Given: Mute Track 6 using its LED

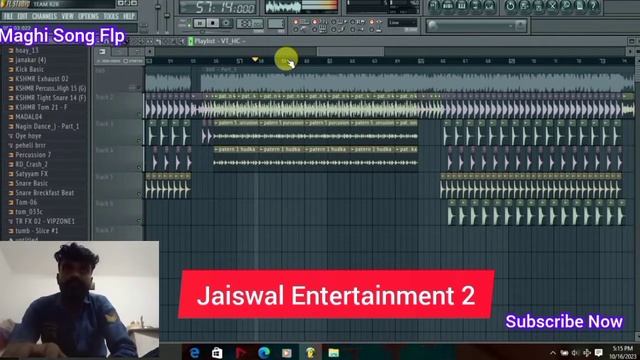Looking at the screenshot, I should (x=139, y=220).
